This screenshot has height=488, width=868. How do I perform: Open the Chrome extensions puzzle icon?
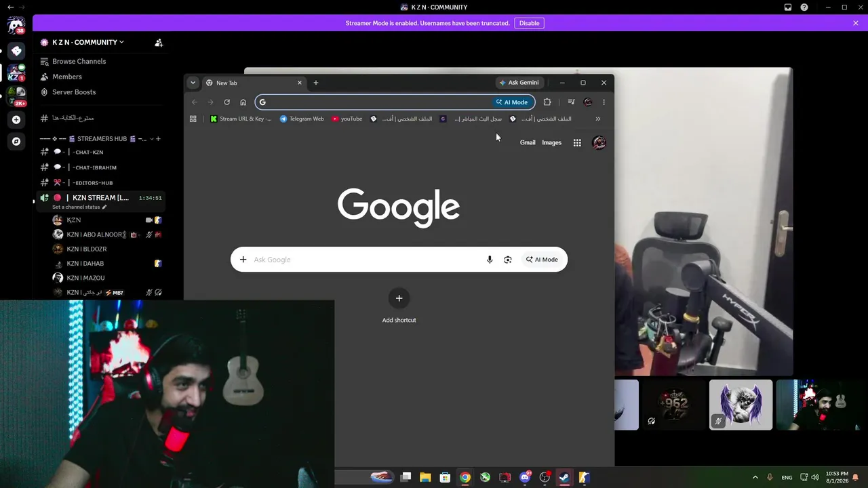click(547, 102)
